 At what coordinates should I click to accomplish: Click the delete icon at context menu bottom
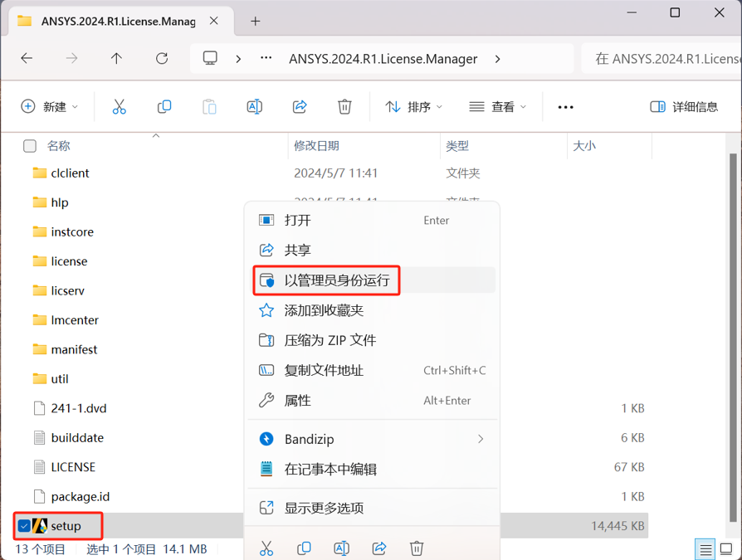[x=417, y=548]
